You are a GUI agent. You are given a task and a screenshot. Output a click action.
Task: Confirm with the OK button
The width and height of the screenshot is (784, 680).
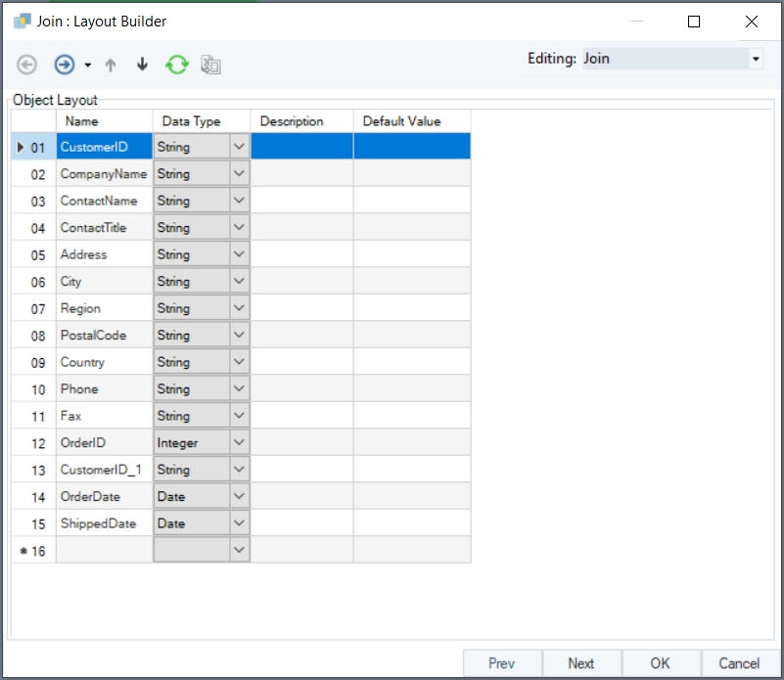click(661, 663)
